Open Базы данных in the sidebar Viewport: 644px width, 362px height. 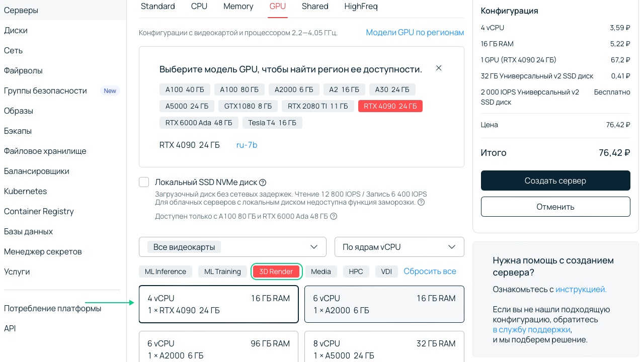pyautogui.click(x=29, y=231)
